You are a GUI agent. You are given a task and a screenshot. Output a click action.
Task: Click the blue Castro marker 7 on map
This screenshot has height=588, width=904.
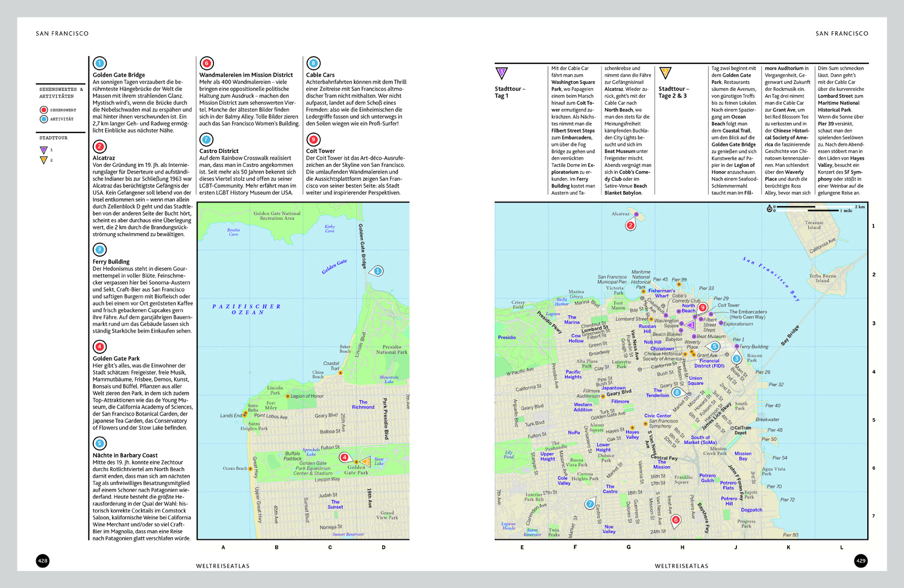590,504
